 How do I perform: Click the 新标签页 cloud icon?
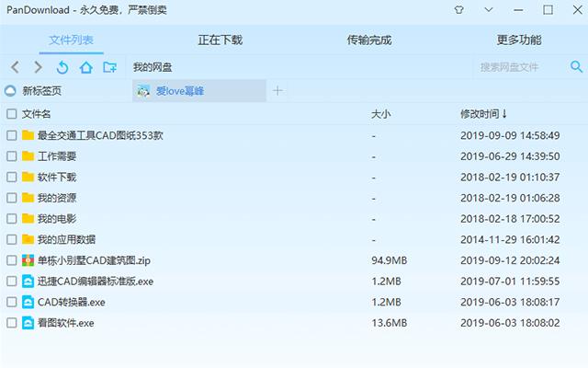point(10,90)
